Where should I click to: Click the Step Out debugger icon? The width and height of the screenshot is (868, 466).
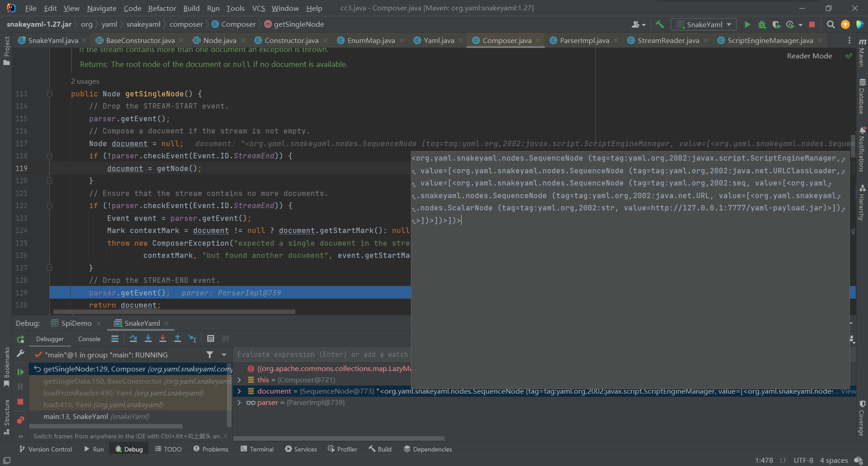pos(178,338)
